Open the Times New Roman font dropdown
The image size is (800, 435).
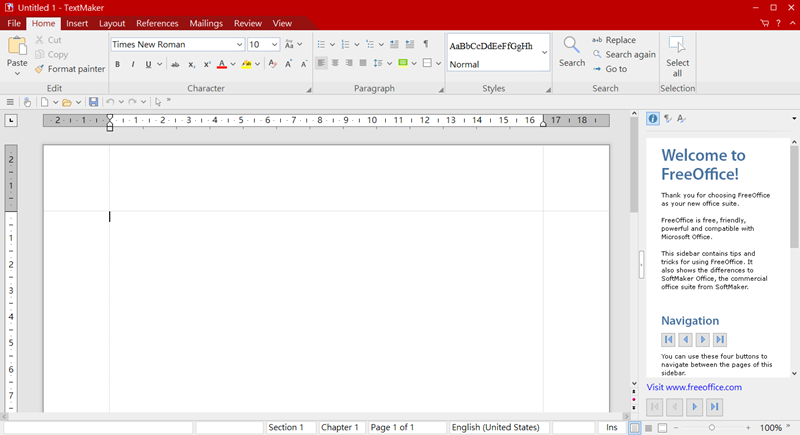[x=239, y=45]
